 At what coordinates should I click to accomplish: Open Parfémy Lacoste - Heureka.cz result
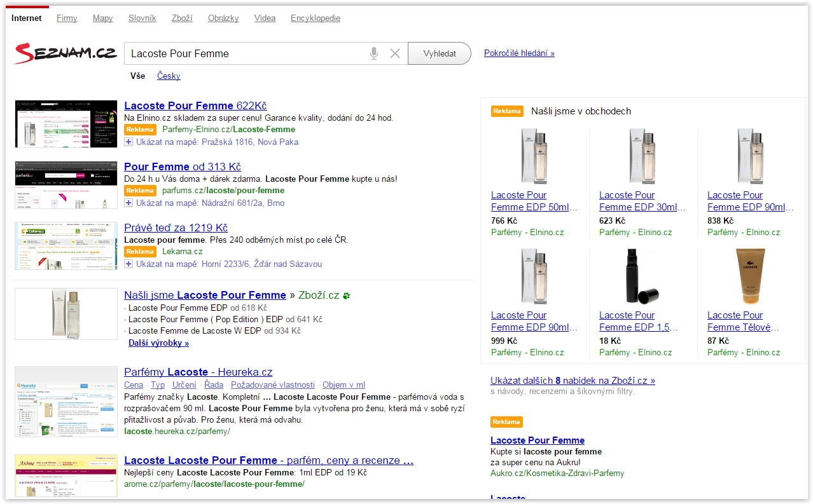tap(198, 372)
